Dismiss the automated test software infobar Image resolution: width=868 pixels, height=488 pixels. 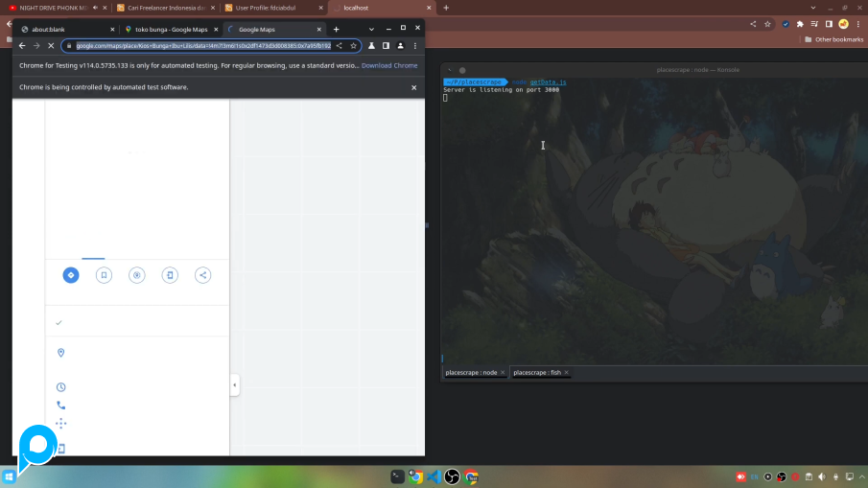[414, 87]
